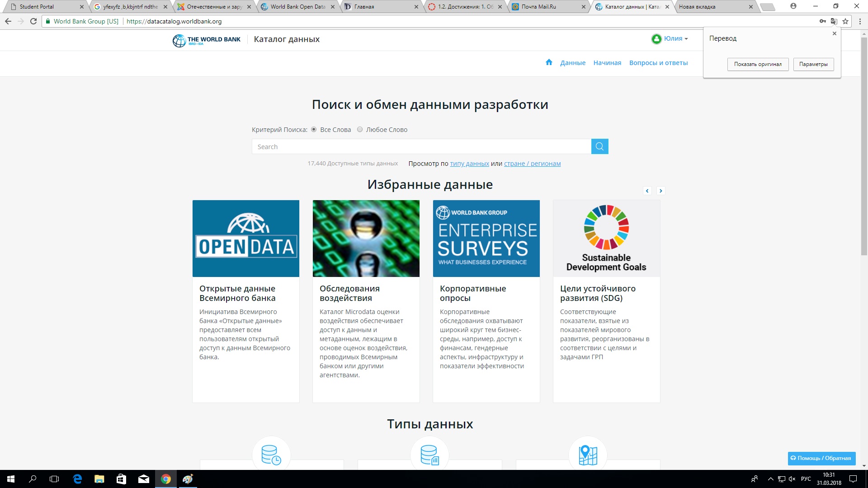The image size is (868, 488).
Task: Click the geospatial map data icon
Action: tap(588, 455)
